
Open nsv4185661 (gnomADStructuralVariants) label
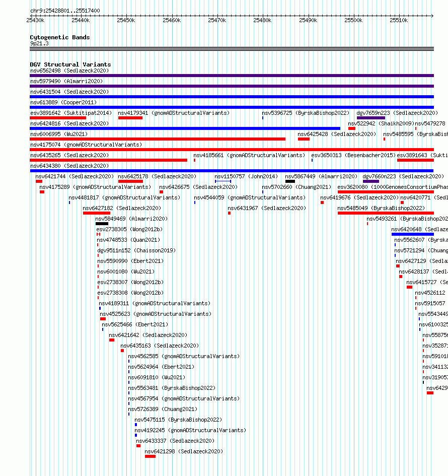coord(249,156)
